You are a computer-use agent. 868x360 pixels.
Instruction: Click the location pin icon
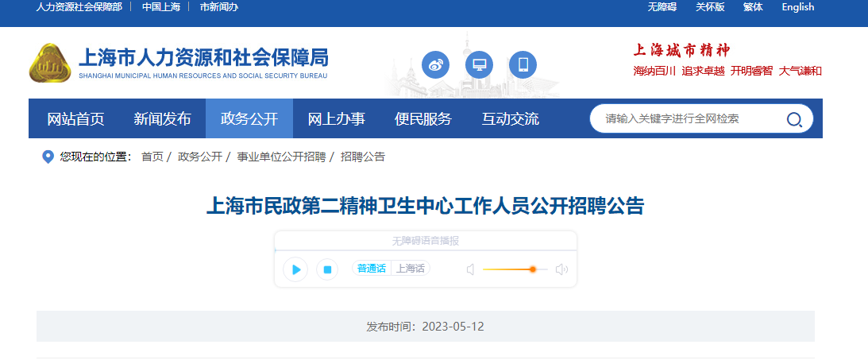(48, 157)
